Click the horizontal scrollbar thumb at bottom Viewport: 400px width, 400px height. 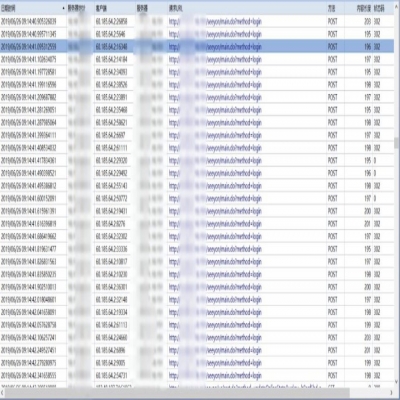(x=177, y=392)
